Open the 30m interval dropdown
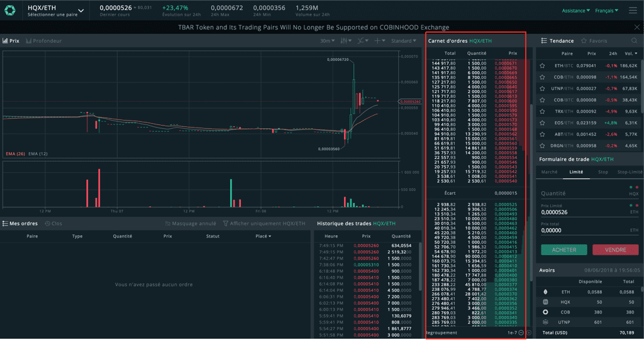This screenshot has width=644, height=340. tap(327, 41)
